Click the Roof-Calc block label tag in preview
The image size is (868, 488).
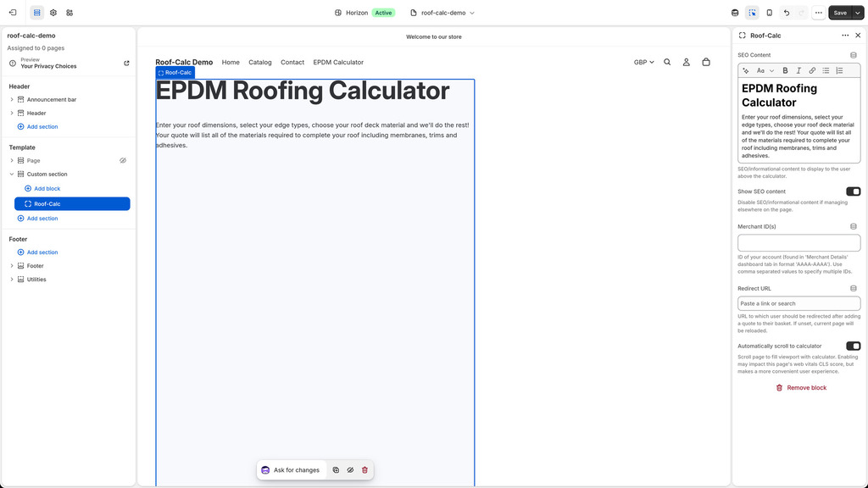point(175,73)
